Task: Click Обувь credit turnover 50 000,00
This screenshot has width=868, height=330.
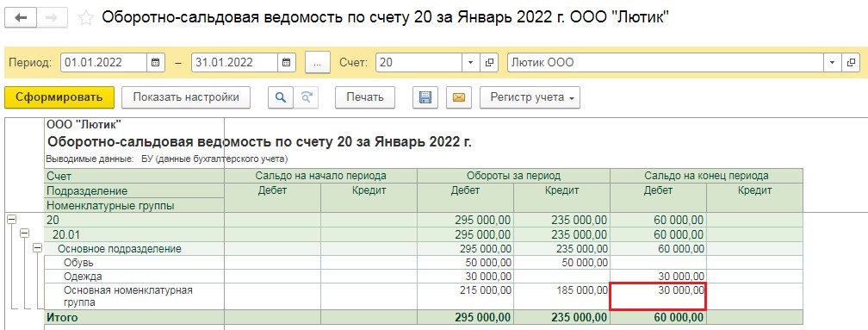Action: click(561, 262)
